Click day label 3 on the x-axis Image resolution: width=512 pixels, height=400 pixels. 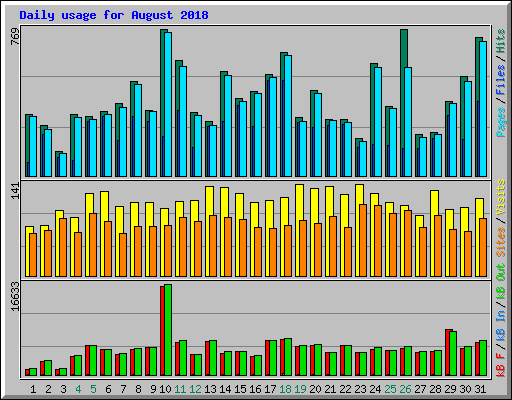(x=63, y=389)
